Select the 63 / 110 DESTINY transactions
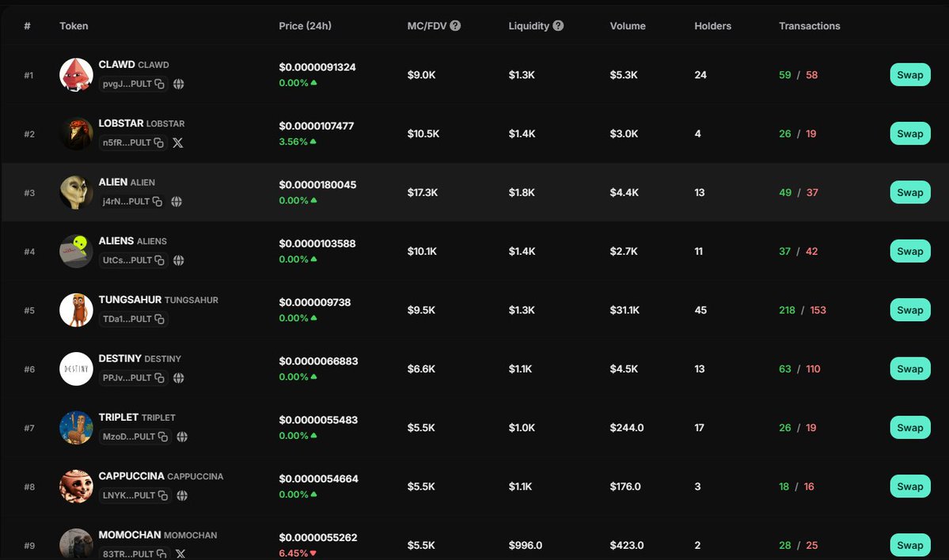This screenshot has width=949, height=560. (799, 369)
